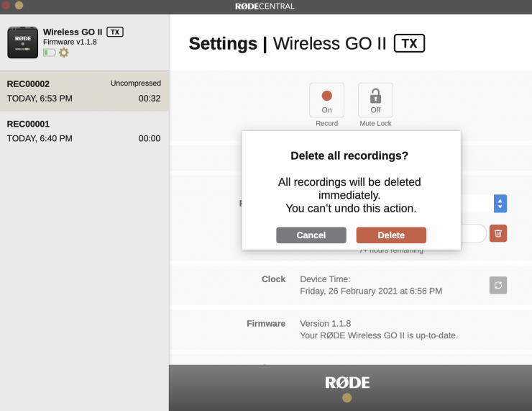
Task: Minimize the window with the yellow button
Action: coord(19,5)
